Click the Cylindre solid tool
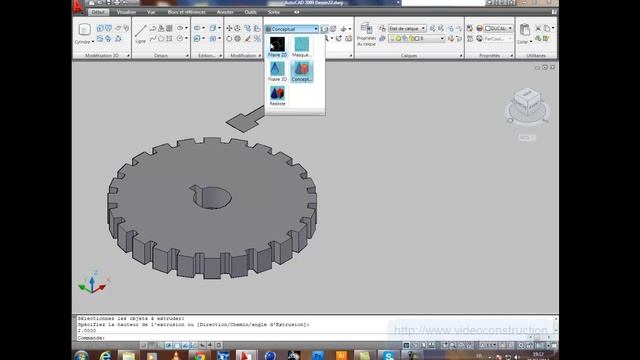Screen dimensions: 640x360 (x=84, y=30)
